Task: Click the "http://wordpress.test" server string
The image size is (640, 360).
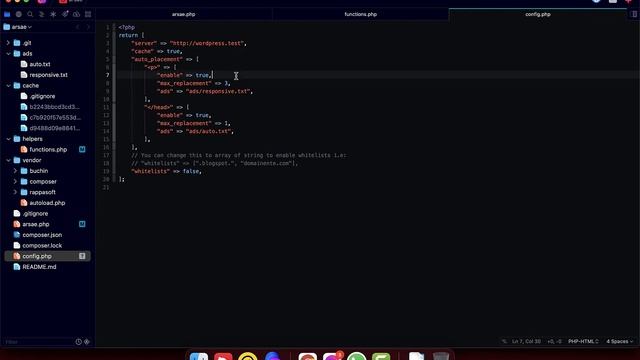Action: [x=207, y=43]
